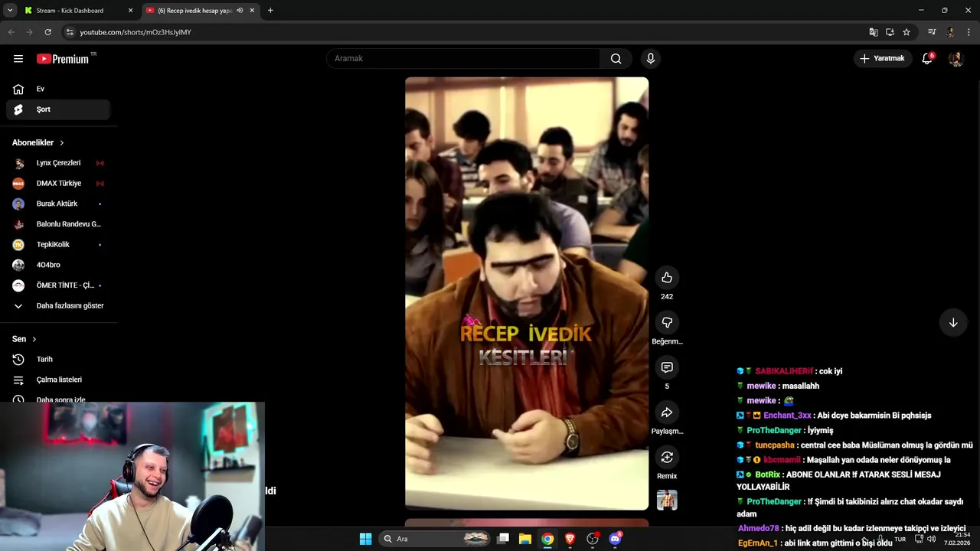The width and height of the screenshot is (980, 551).
Task: Open media controls icon in Chrome toolbar
Action: pos(932,32)
